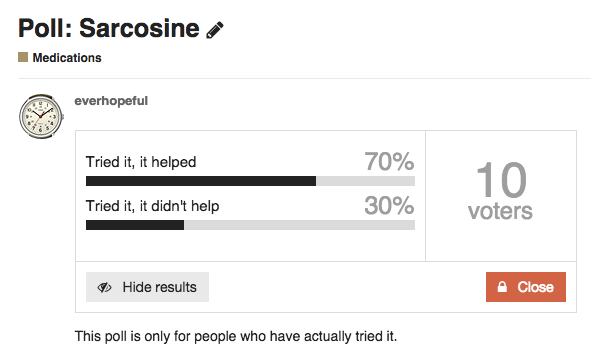Screen dimensions: 591x360
Task: Click the poll description text below the poll
Action: [x=236, y=336]
